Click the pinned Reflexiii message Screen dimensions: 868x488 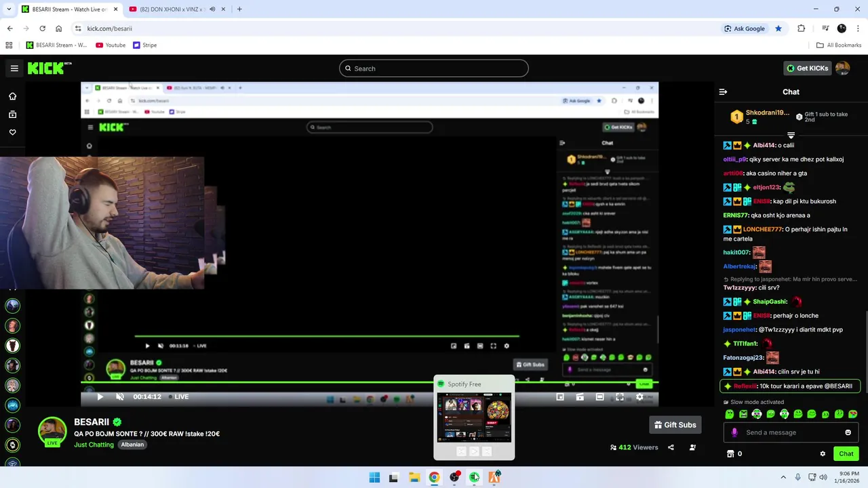791,386
